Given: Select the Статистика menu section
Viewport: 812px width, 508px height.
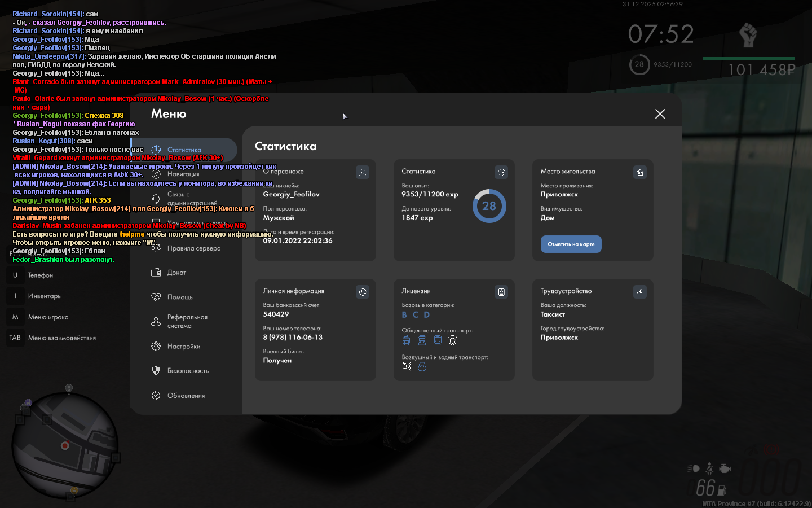Looking at the screenshot, I should [x=184, y=150].
